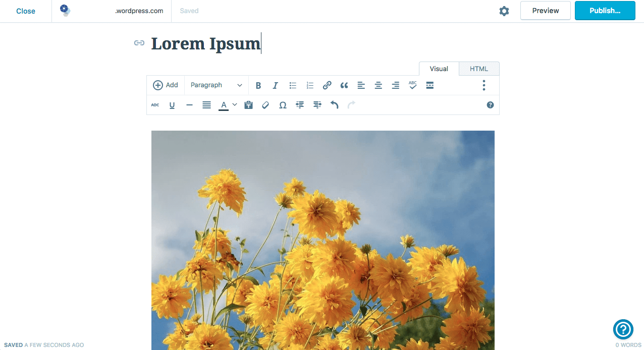Insert a numbered list
644x350 pixels.
click(x=310, y=85)
